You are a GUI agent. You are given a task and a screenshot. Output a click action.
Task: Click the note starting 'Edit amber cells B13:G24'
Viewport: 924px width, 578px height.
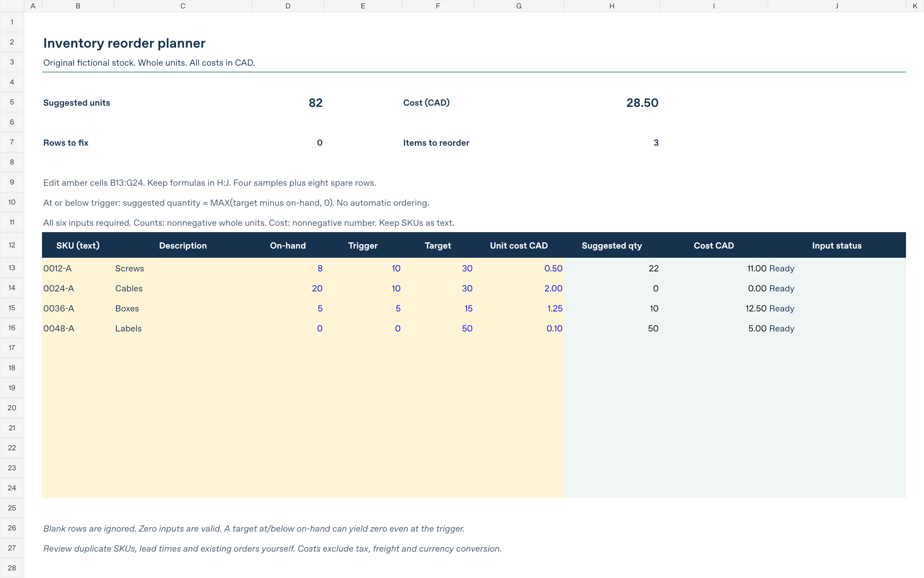pyautogui.click(x=210, y=183)
